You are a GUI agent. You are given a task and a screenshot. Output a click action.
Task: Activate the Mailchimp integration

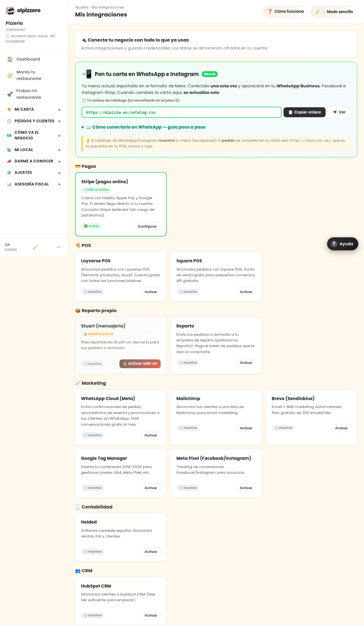click(246, 428)
